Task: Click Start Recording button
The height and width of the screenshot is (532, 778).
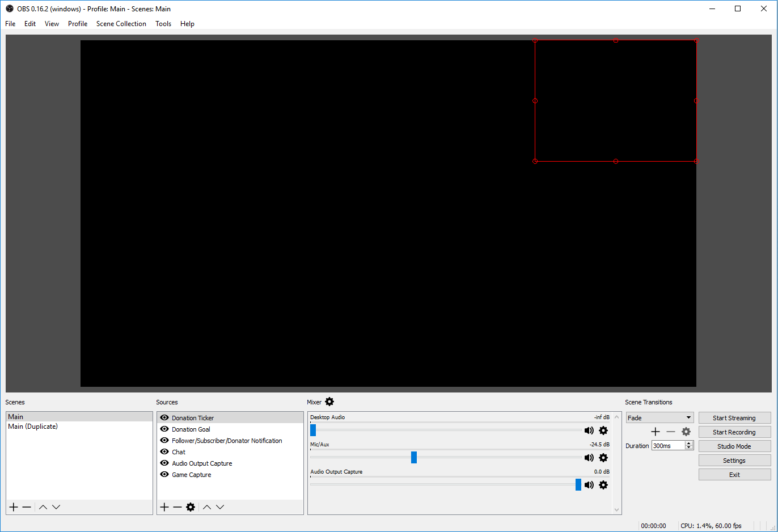Action: (x=734, y=432)
